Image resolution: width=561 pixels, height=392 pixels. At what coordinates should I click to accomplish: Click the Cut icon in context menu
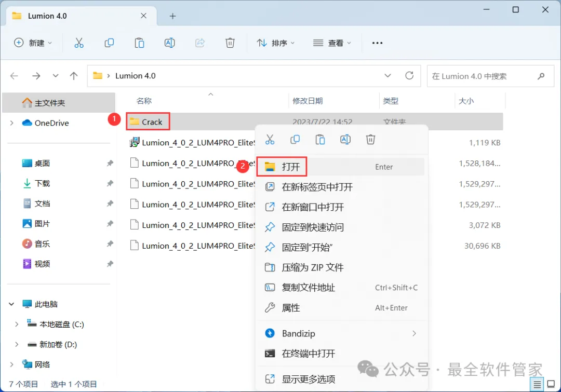pyautogui.click(x=270, y=140)
